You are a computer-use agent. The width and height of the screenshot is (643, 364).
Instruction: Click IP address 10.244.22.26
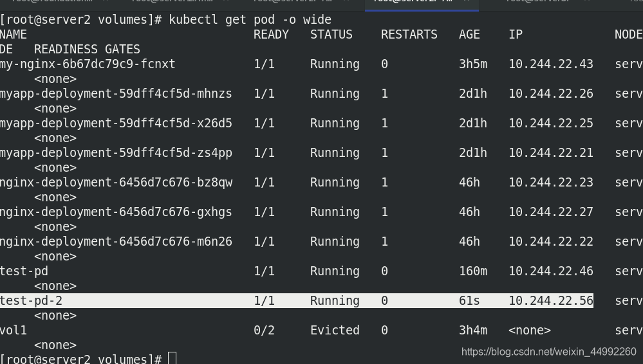tap(551, 93)
